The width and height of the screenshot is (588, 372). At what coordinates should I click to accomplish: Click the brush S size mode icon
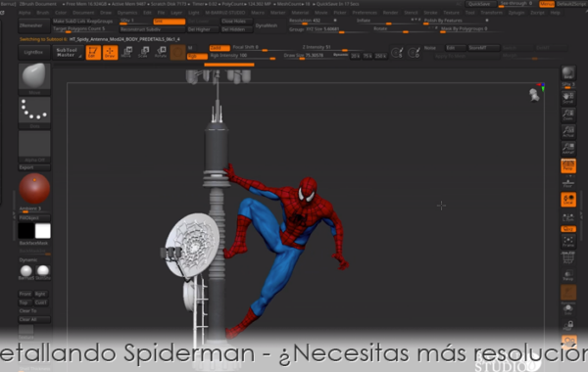[397, 53]
